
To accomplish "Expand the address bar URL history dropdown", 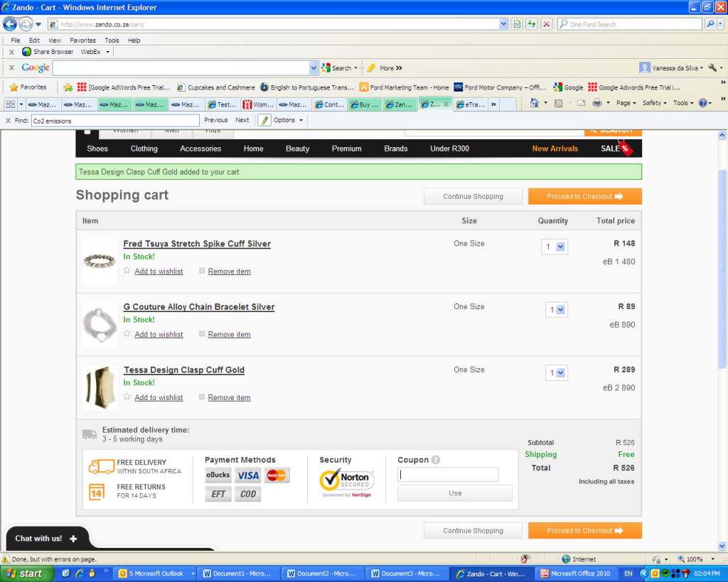I will click(503, 24).
